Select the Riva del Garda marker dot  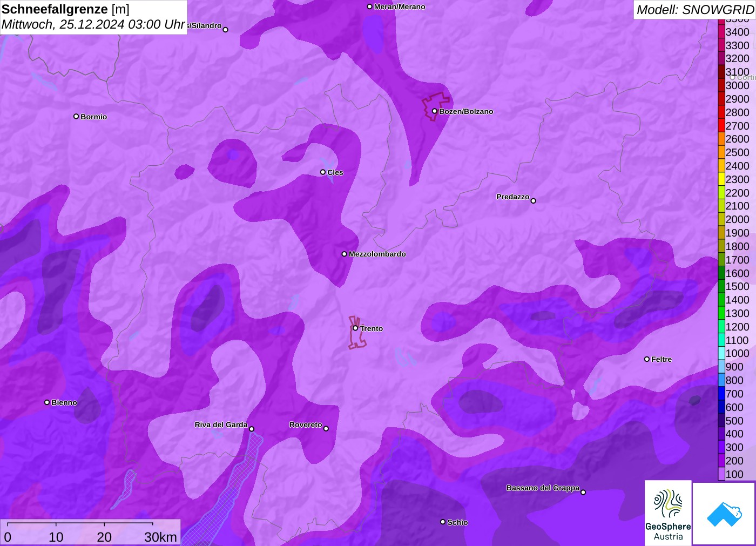pos(252,429)
